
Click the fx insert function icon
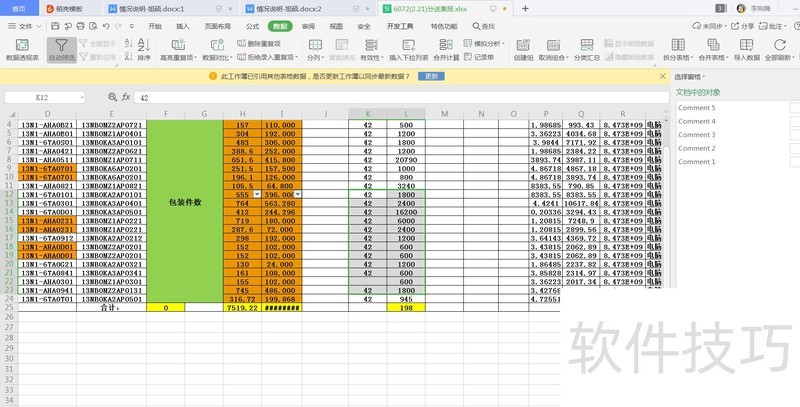pyautogui.click(x=126, y=97)
